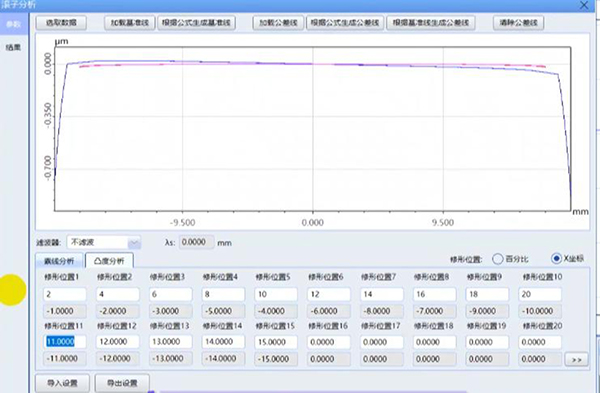Screen dimensions: 600x393
Task: Click the gray -13.0000 value box
Action: (170, 359)
